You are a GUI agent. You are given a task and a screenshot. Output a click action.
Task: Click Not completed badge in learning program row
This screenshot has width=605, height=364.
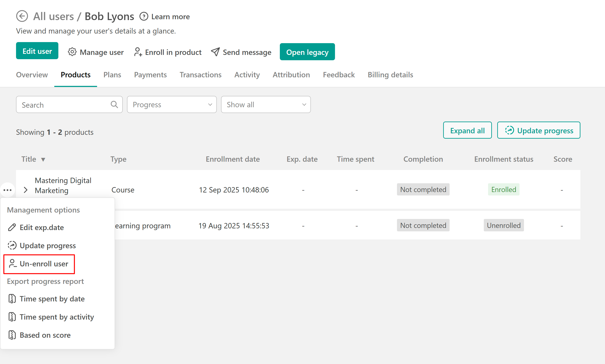click(x=423, y=225)
